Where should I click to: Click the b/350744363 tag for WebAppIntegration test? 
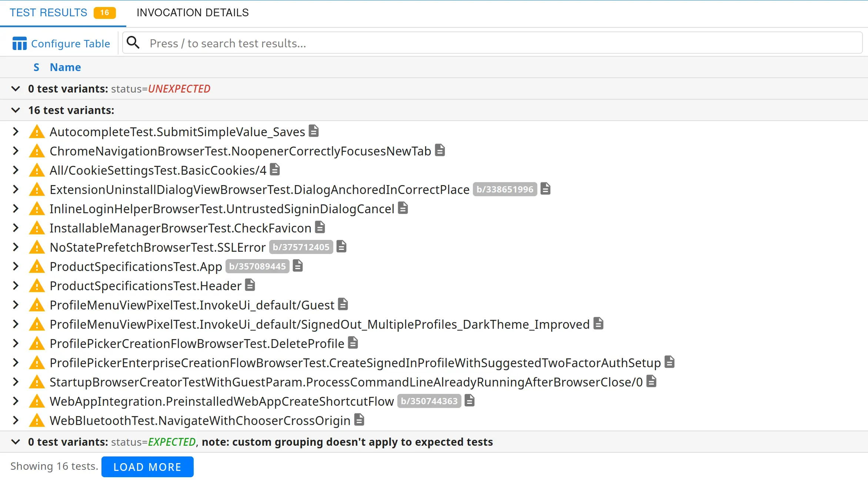[429, 401]
